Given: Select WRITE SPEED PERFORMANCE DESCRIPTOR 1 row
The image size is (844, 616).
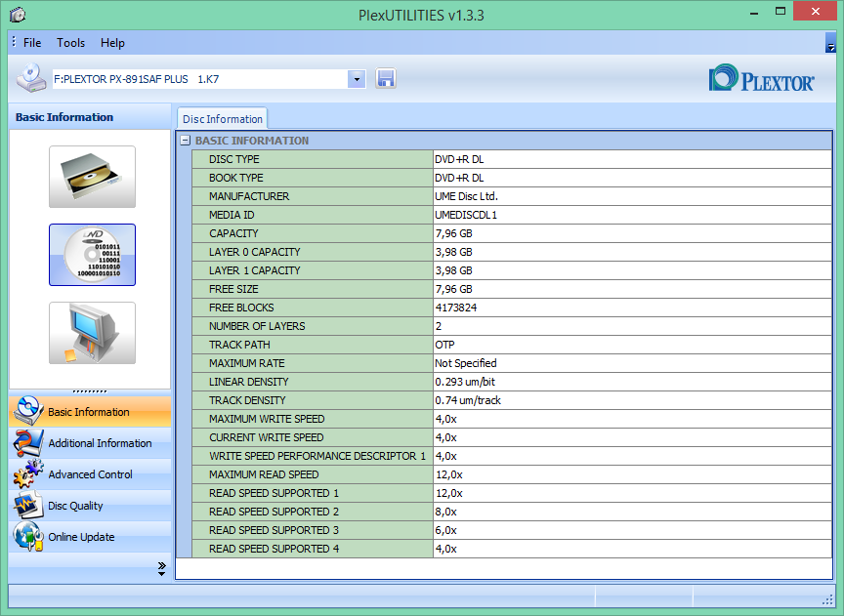Looking at the screenshot, I should 512,456.
